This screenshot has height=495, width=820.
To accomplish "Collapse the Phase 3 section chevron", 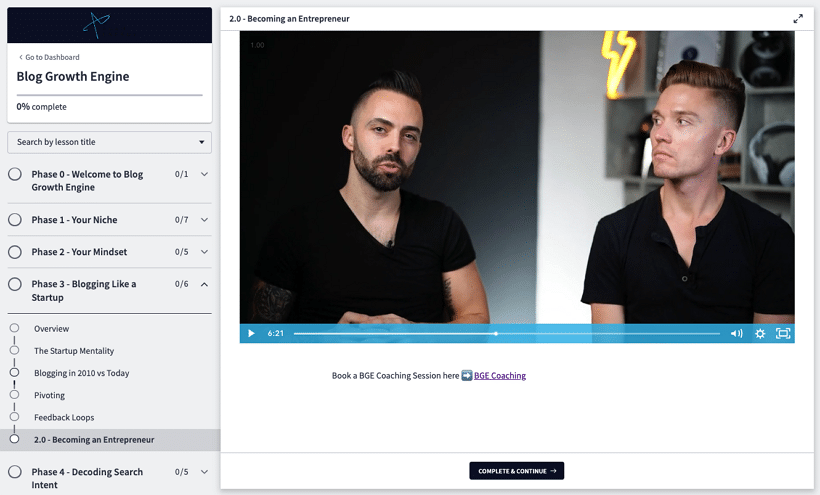I will (x=204, y=284).
